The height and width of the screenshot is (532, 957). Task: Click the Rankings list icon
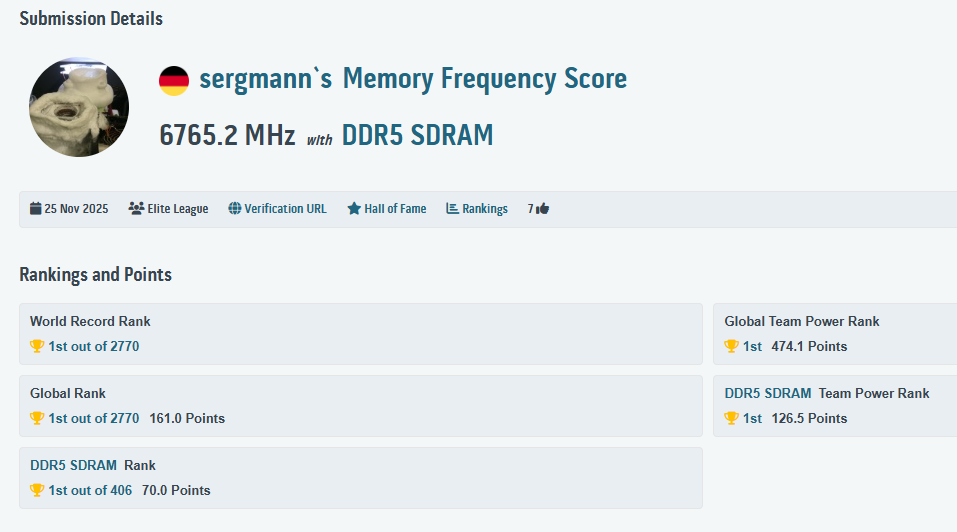(x=452, y=209)
